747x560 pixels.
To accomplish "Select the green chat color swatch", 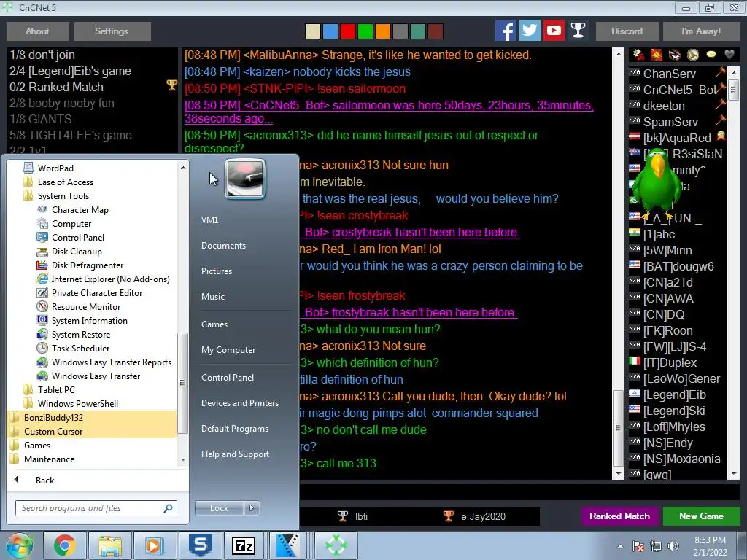I will pos(365,31).
